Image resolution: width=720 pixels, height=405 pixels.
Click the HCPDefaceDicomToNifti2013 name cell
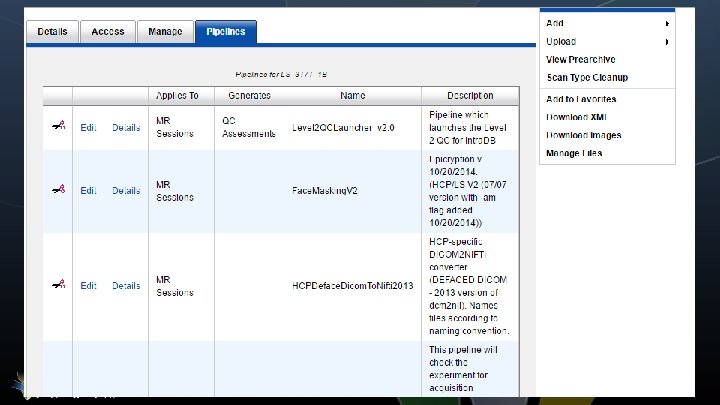point(353,286)
